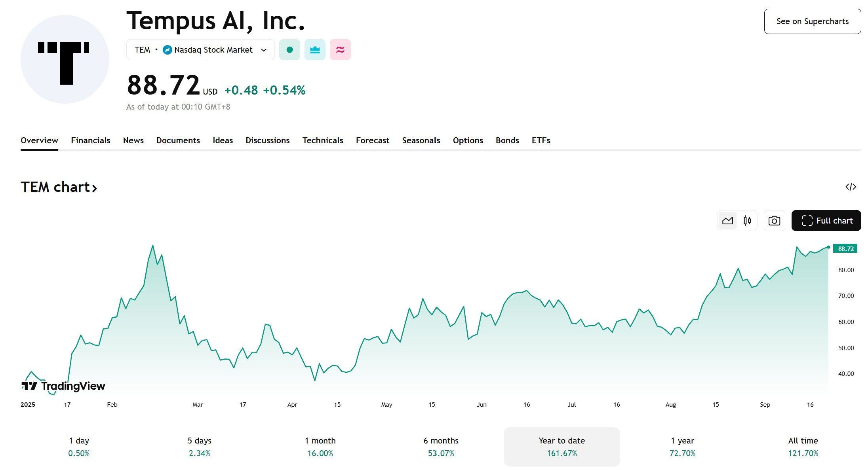
Task: Click the Tempus AI company logo
Action: click(x=65, y=59)
